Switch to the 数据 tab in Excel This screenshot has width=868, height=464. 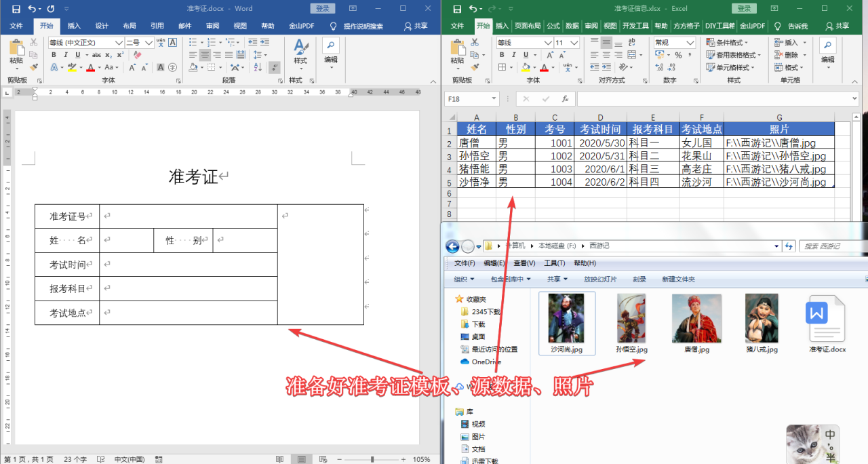coord(572,26)
